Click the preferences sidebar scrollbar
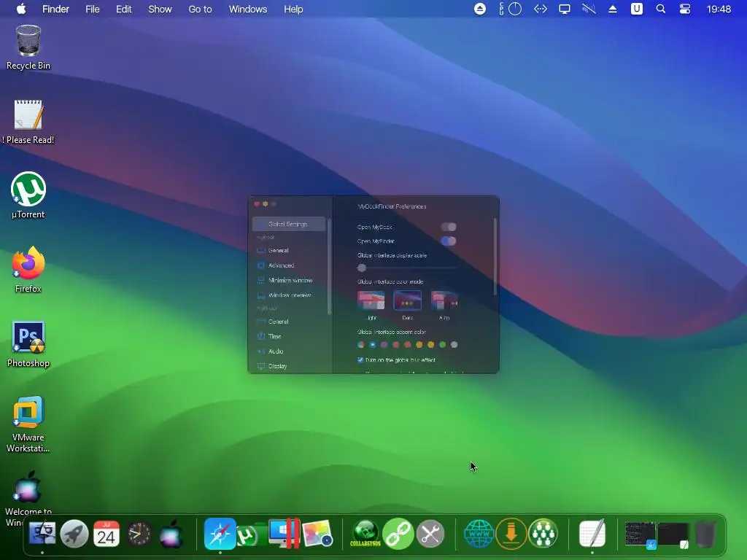 click(329, 267)
